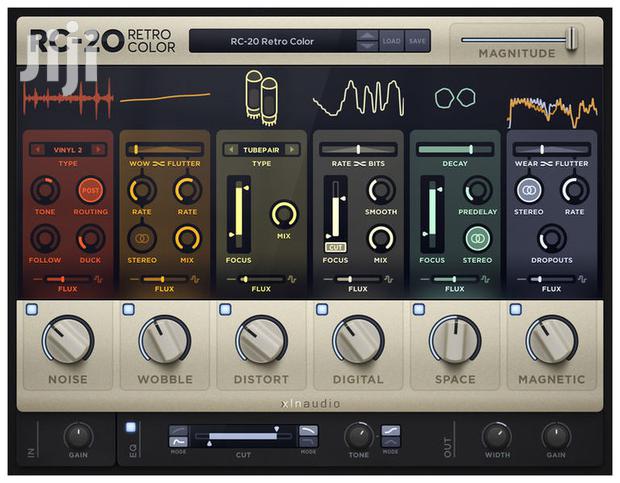The height and width of the screenshot is (483, 620).
Task: Click the large SPACE amount knob
Action: click(x=455, y=340)
